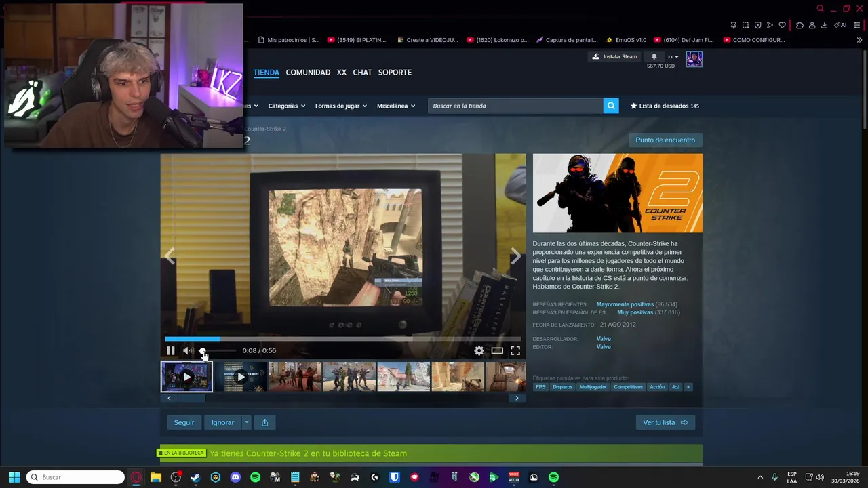Image resolution: width=868 pixels, height=488 pixels.
Task: Open the XX profile menu tab
Action: tap(341, 73)
